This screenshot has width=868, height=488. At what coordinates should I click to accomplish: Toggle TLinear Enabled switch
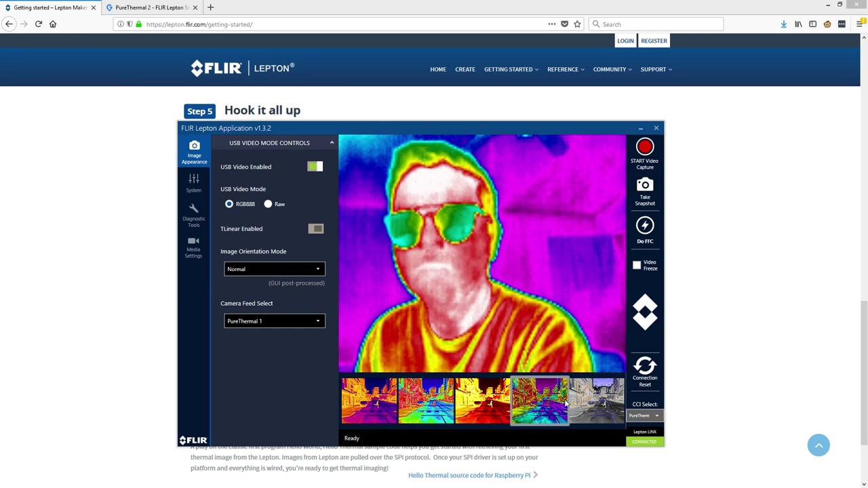pos(315,228)
